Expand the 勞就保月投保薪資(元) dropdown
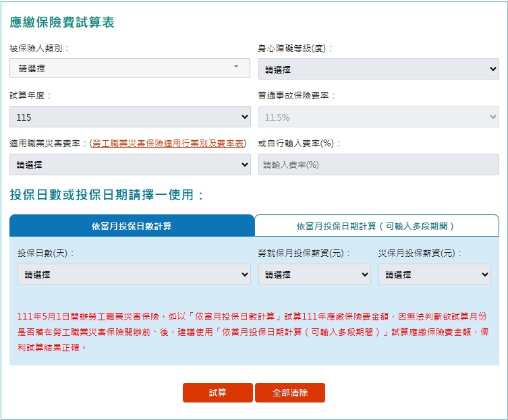Screen dimensions: 508x420 coord(314,274)
